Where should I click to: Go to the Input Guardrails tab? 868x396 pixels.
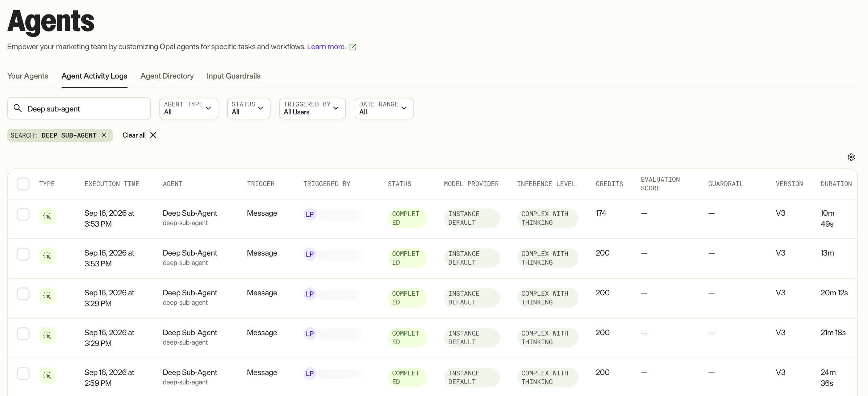tap(234, 76)
